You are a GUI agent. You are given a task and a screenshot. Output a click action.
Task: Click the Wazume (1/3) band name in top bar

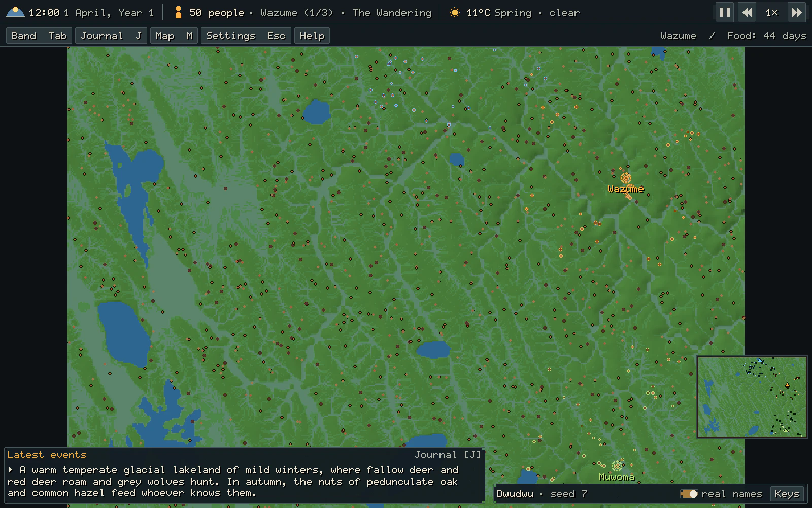297,12
